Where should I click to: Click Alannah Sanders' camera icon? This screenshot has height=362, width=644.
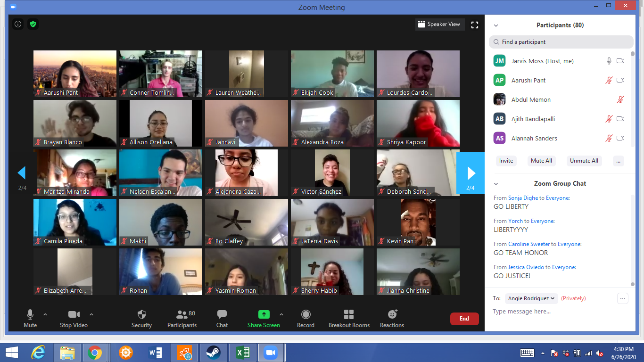[620, 138]
